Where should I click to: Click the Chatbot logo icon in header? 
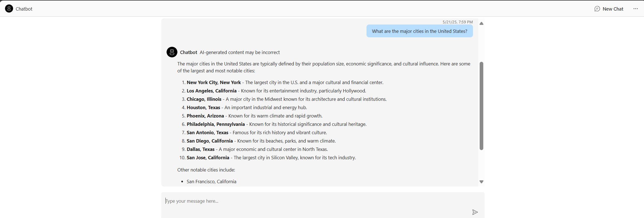[x=9, y=9]
